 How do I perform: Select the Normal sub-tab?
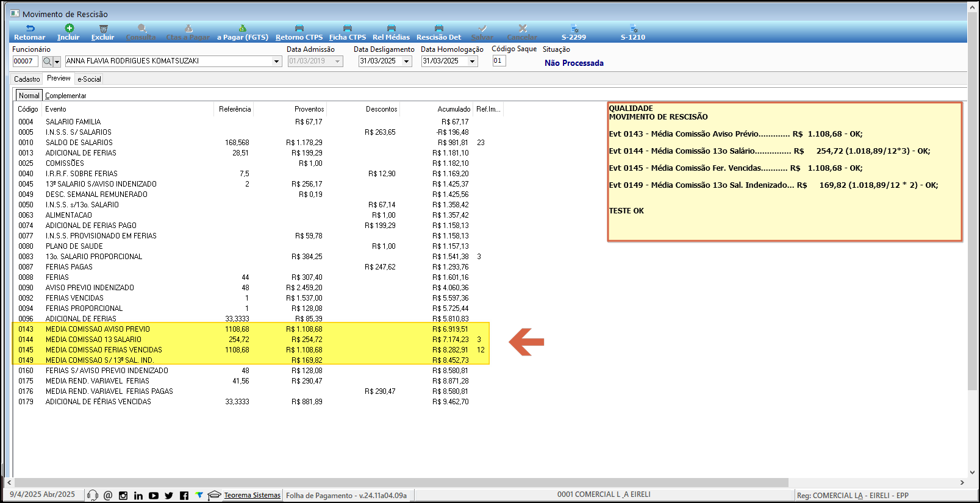click(29, 96)
